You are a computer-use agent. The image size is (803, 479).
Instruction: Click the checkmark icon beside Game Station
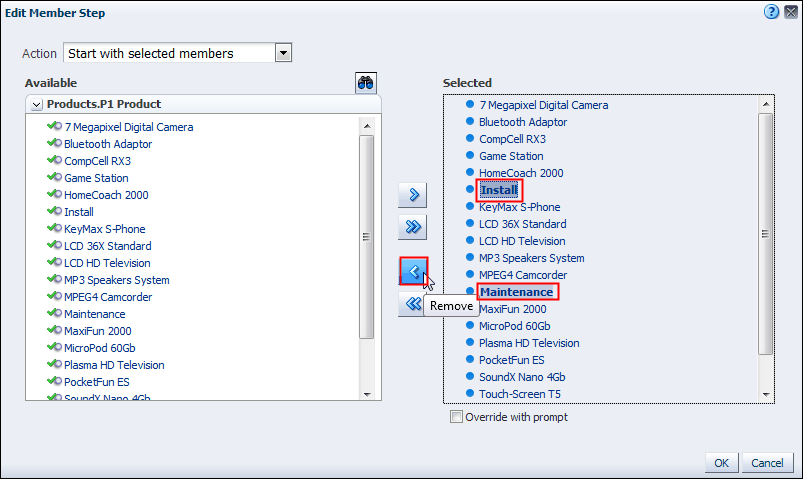[55, 178]
